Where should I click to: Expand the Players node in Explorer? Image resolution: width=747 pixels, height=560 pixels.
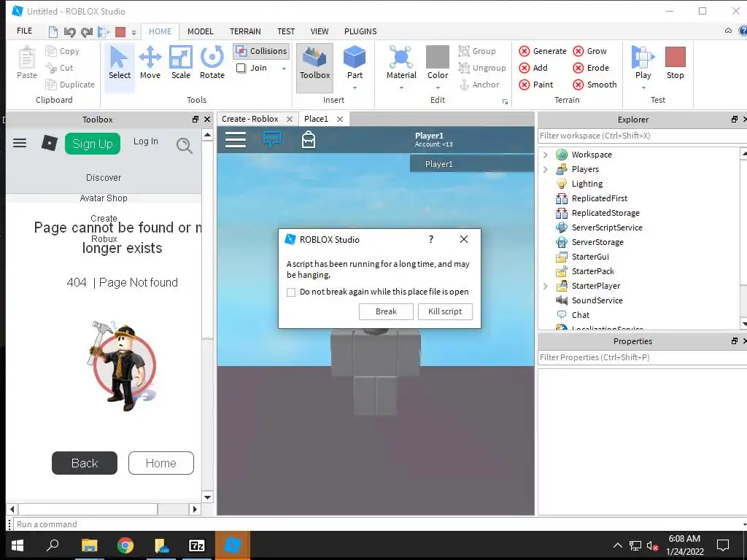546,169
